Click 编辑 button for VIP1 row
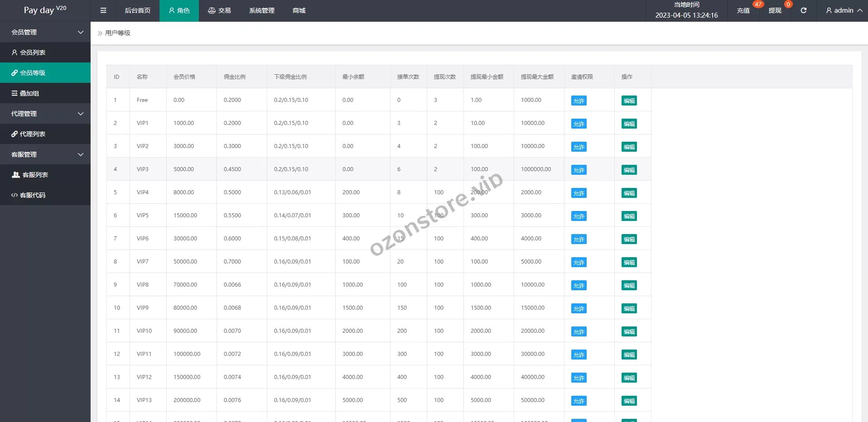Image resolution: width=868 pixels, height=422 pixels. pos(629,124)
